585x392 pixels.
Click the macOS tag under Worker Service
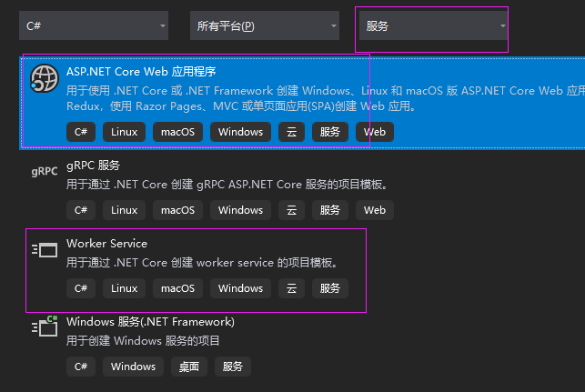[178, 288]
